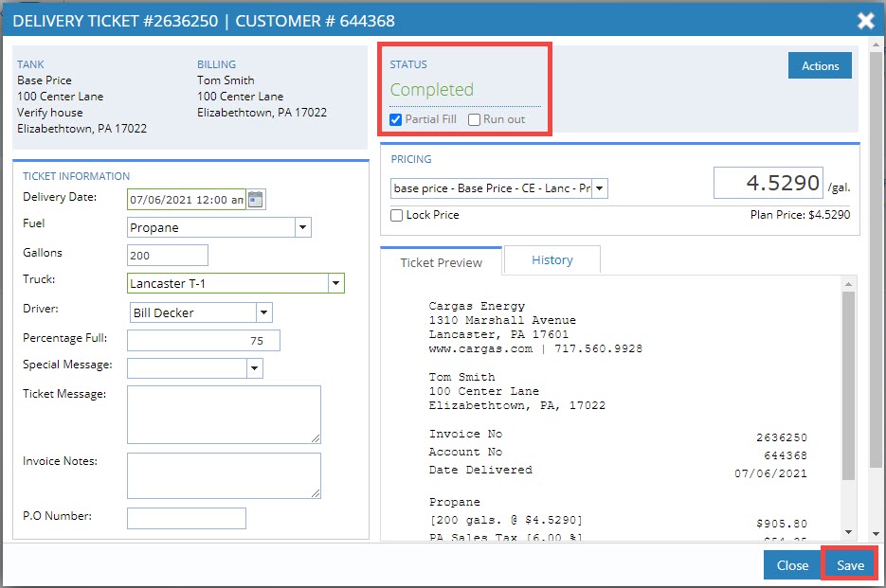
Task: Click the Gallons input field
Action: coord(168,256)
